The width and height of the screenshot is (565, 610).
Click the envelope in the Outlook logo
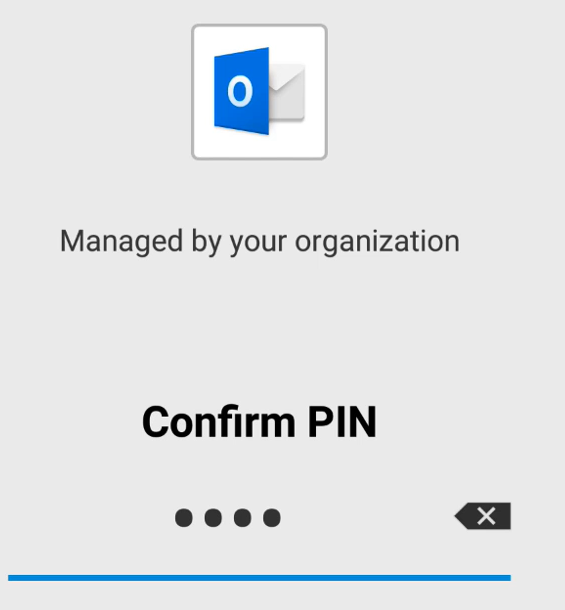click(x=287, y=92)
